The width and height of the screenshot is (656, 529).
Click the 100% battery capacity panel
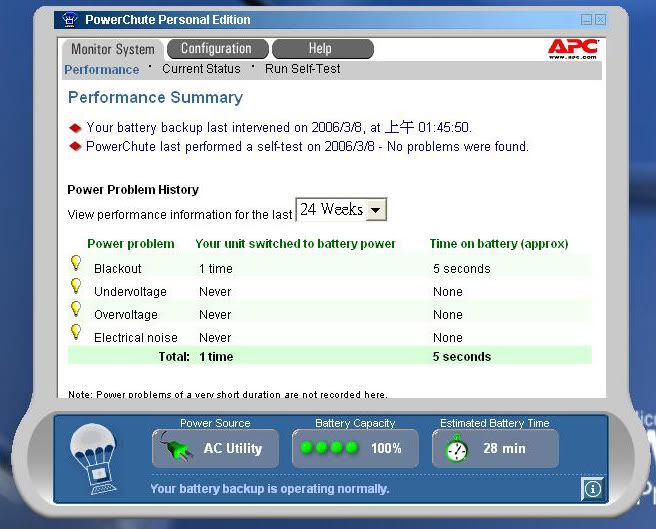355,448
